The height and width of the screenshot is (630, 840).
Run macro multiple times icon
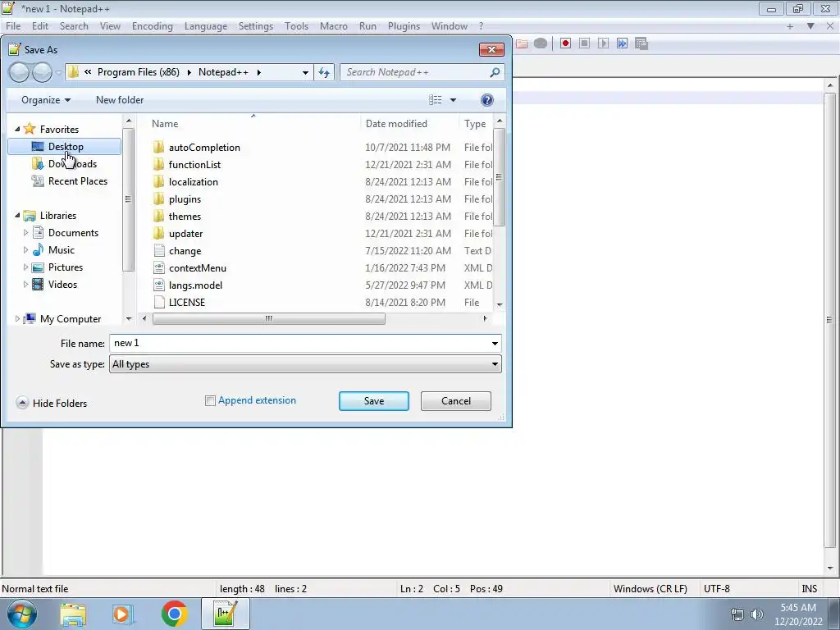[622, 43]
